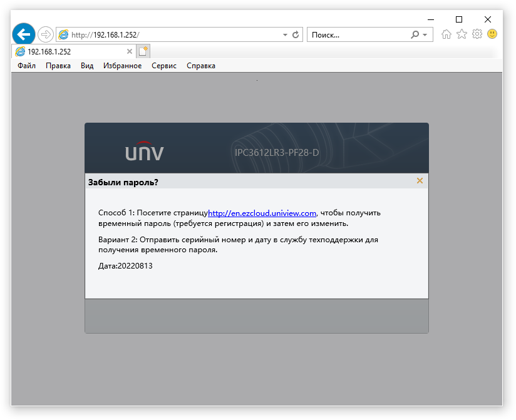
Task: Follow the en.ezcloud.uniview.com link
Action: tap(262, 213)
